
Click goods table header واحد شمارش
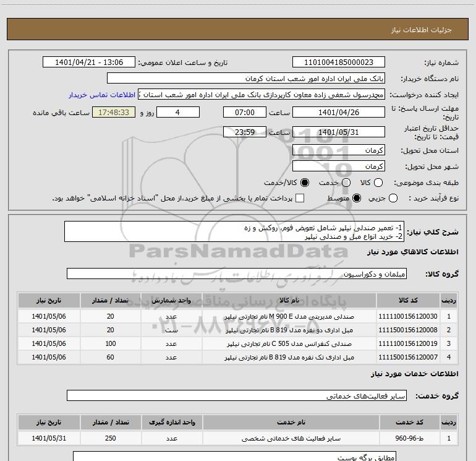point(171,301)
